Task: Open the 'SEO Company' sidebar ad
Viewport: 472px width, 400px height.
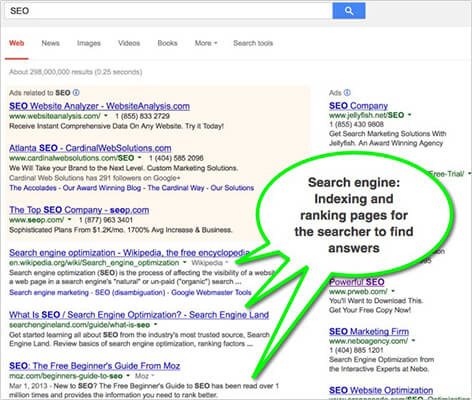Action: point(358,106)
